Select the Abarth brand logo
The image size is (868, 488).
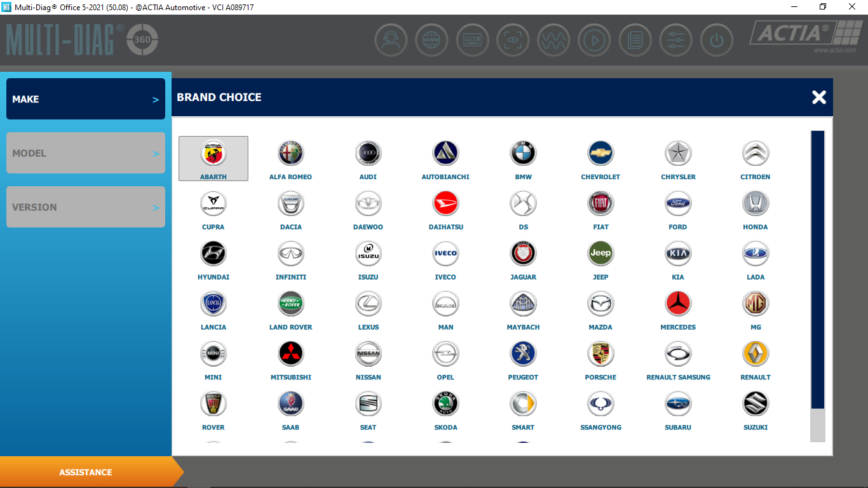pos(214,153)
